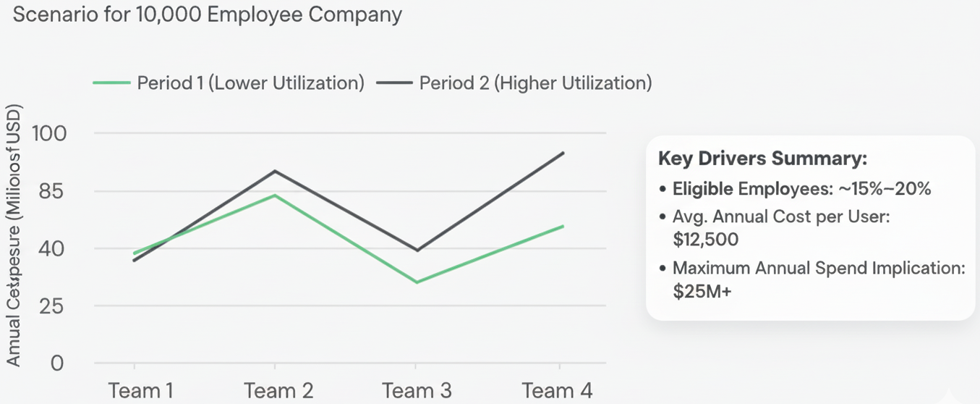Click the Scenario for 10,000 Employee Company title
This screenshot has height=404, width=980.
pyautogui.click(x=208, y=14)
